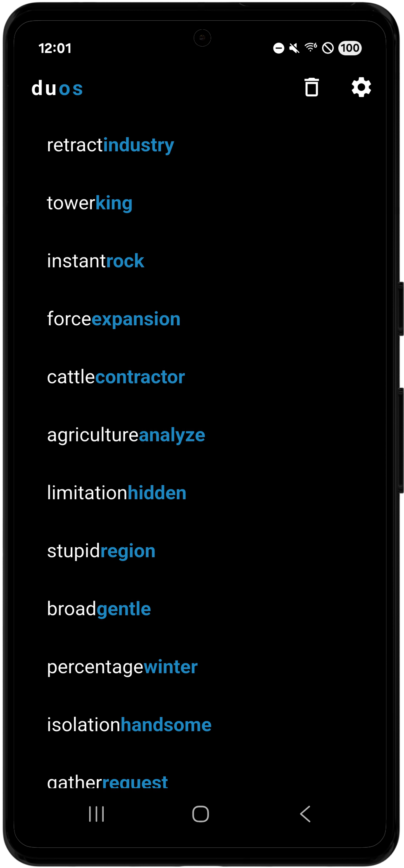Tap the trash delete icon
The height and width of the screenshot is (868, 404).
311,88
